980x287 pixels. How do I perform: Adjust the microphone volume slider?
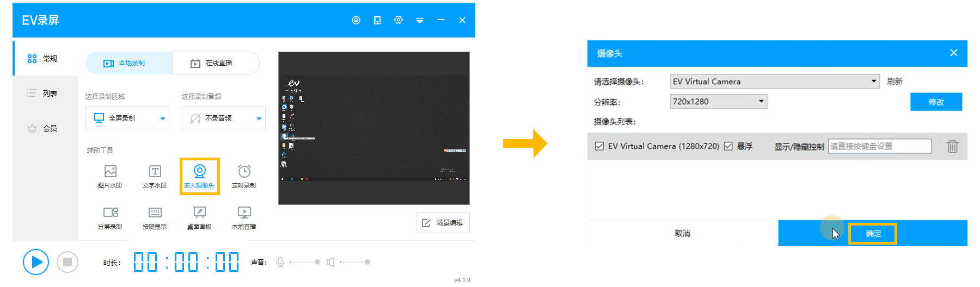click(304, 262)
